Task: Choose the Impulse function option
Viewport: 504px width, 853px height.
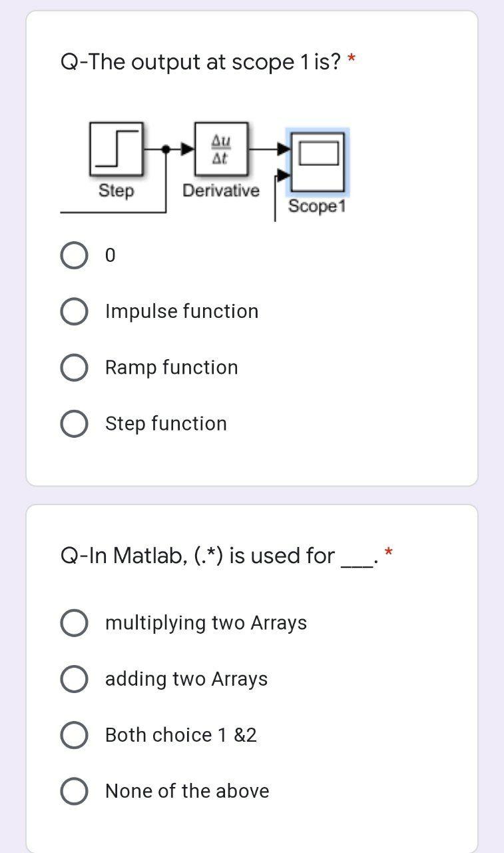Action: [74, 311]
